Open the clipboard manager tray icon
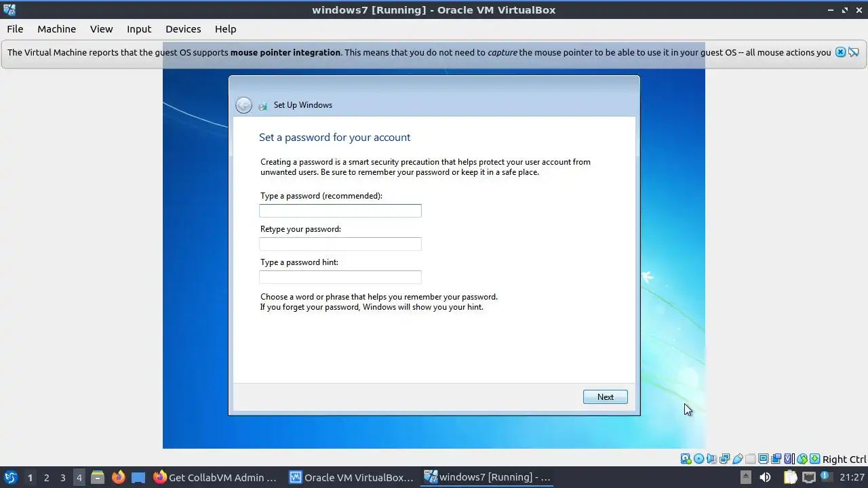Screen dimensions: 868x488 791,477
